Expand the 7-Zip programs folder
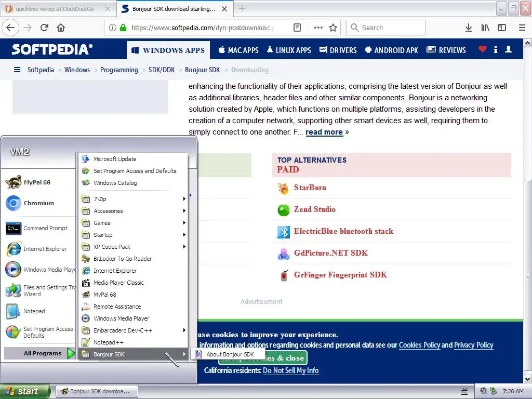532x399 pixels. (x=134, y=199)
